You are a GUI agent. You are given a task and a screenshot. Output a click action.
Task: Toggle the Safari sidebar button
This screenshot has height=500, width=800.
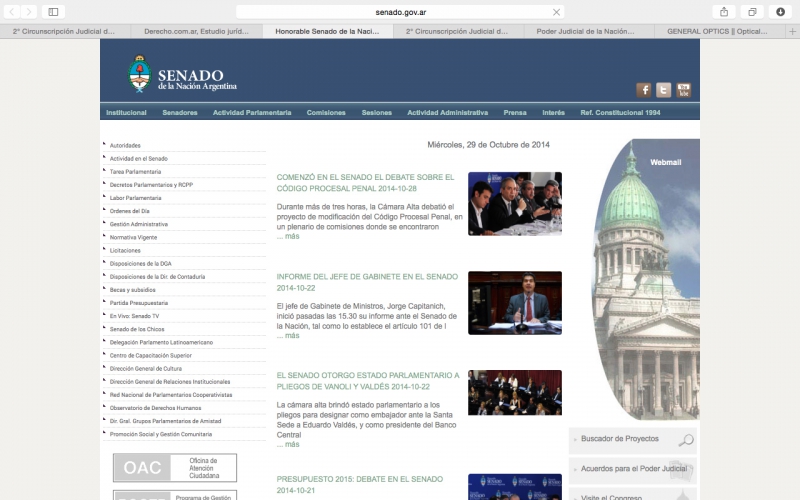53,12
